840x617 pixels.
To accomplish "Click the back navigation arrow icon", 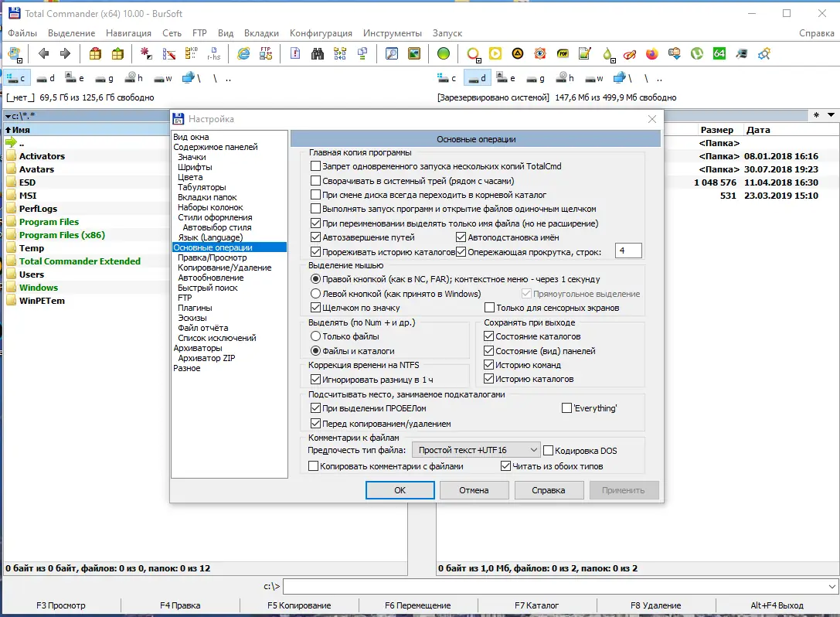I will [x=45, y=54].
